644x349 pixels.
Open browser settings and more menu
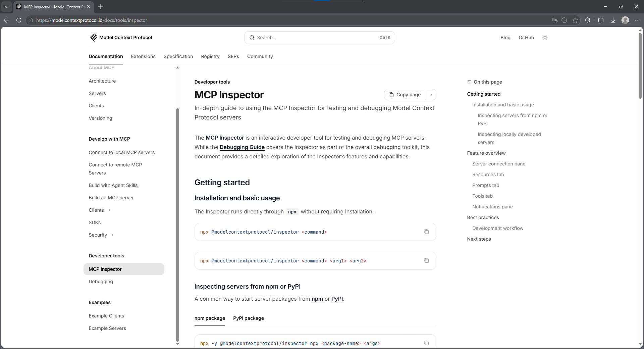click(x=637, y=20)
